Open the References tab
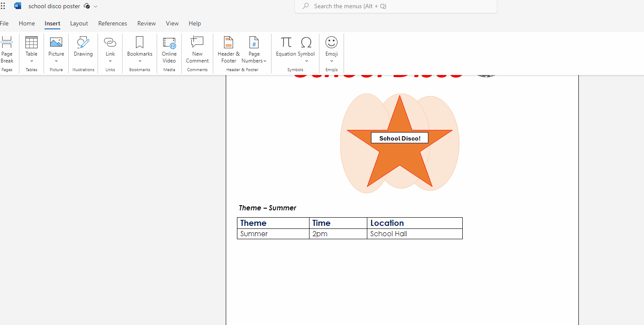644x325 pixels. (x=113, y=24)
